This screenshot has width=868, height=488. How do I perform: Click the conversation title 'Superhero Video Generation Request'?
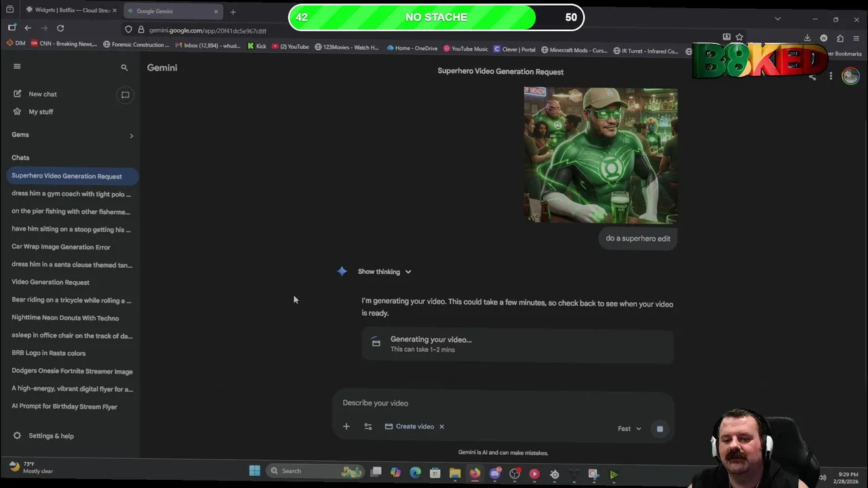(500, 72)
